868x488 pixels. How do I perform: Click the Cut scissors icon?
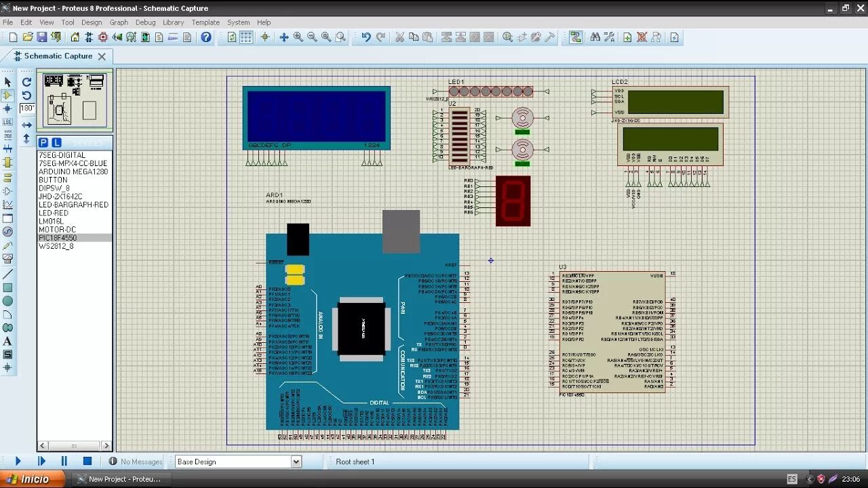coord(400,37)
